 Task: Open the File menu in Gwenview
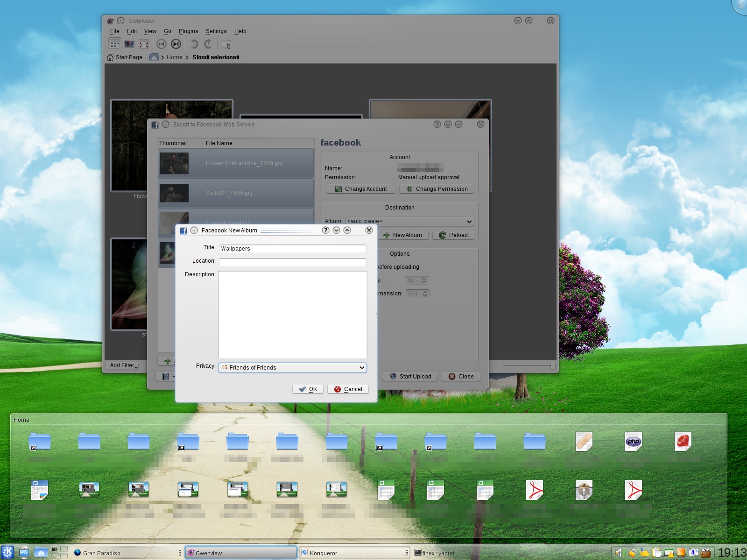click(115, 31)
